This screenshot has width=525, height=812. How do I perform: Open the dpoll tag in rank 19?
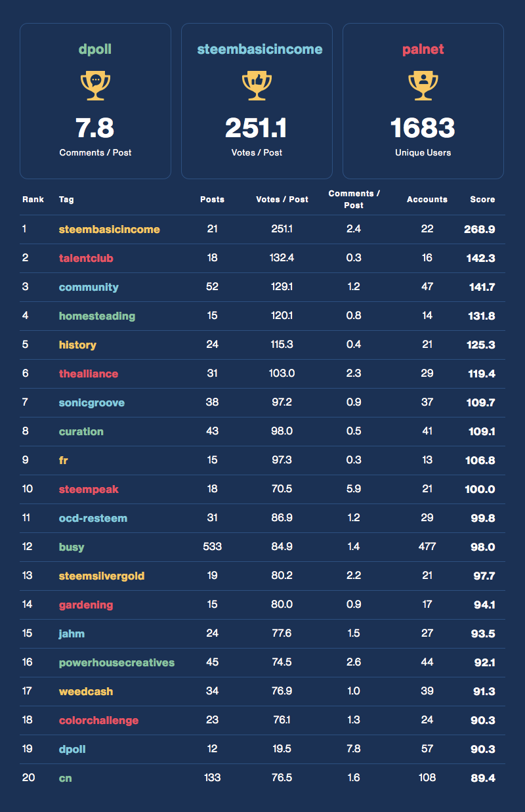72,750
